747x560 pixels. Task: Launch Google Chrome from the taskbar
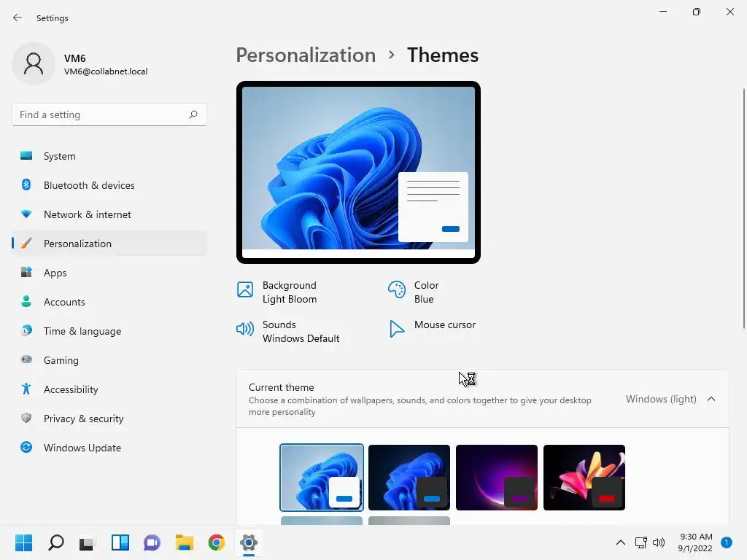click(216, 542)
